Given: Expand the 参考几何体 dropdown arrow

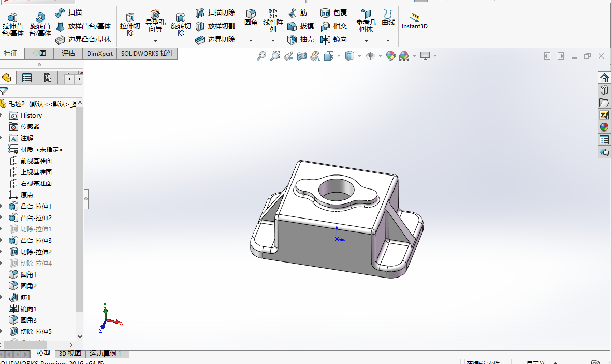Looking at the screenshot, I should click(366, 40).
